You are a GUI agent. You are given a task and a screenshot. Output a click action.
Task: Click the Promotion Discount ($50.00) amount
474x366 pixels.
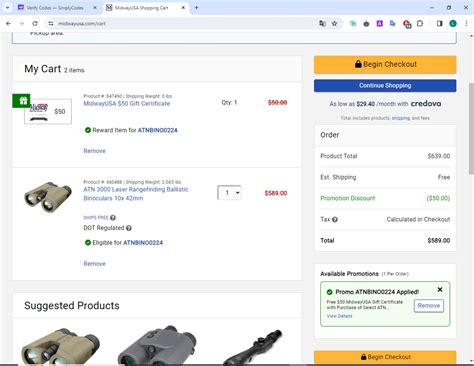click(438, 198)
